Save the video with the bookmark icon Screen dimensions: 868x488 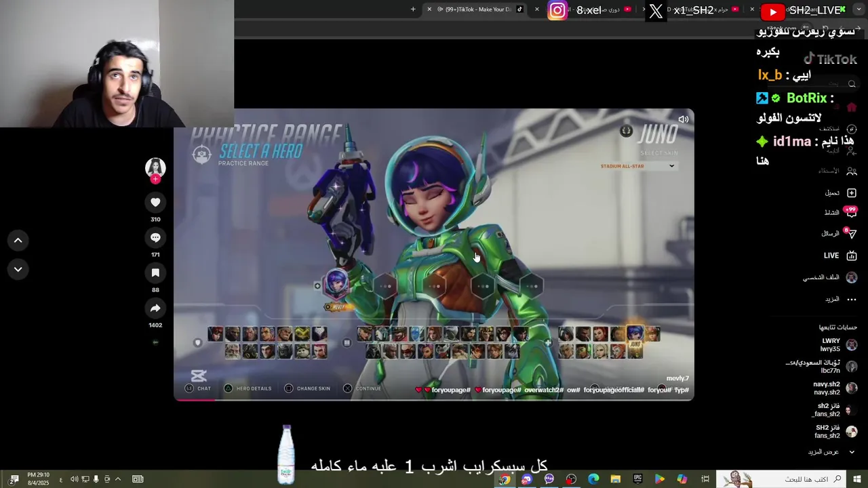click(x=155, y=272)
